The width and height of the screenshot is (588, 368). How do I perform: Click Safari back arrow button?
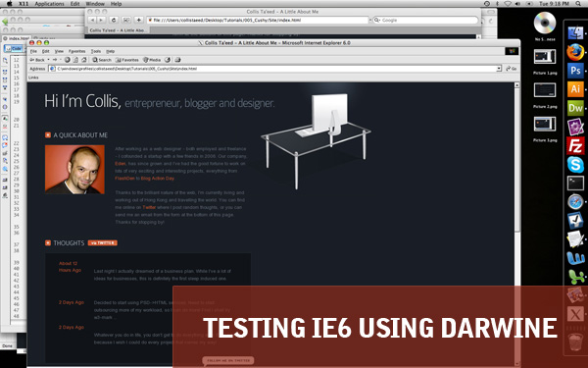tap(92, 20)
